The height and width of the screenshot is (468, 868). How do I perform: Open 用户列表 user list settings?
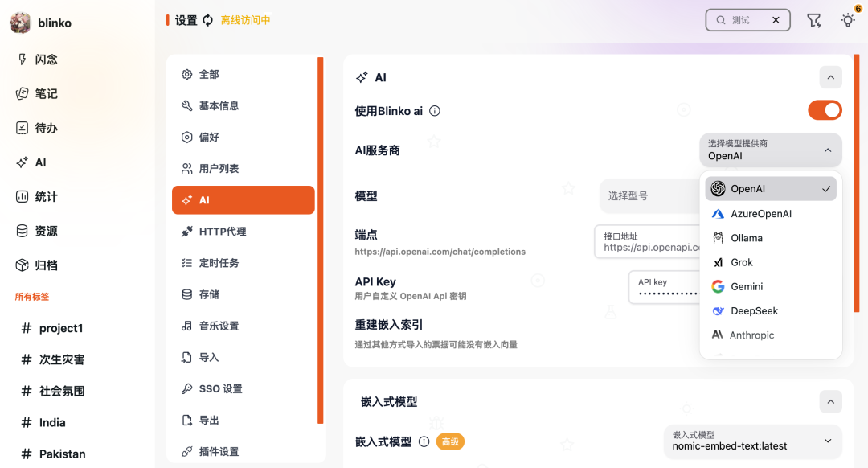click(243, 168)
